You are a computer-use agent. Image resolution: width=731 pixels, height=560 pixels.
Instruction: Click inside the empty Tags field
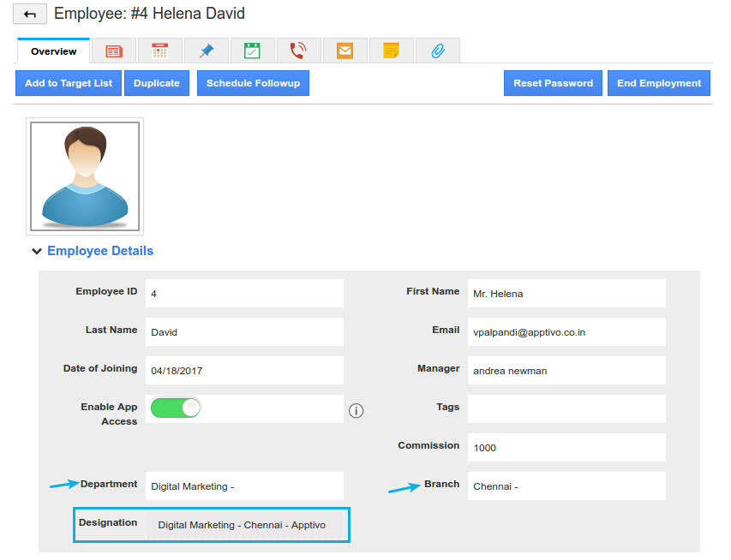pyautogui.click(x=566, y=408)
